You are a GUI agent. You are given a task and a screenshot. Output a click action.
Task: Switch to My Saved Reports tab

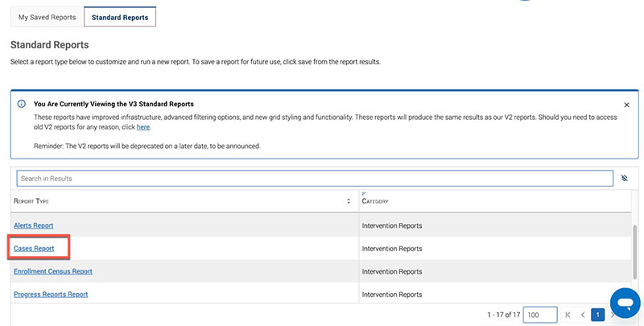coord(47,17)
